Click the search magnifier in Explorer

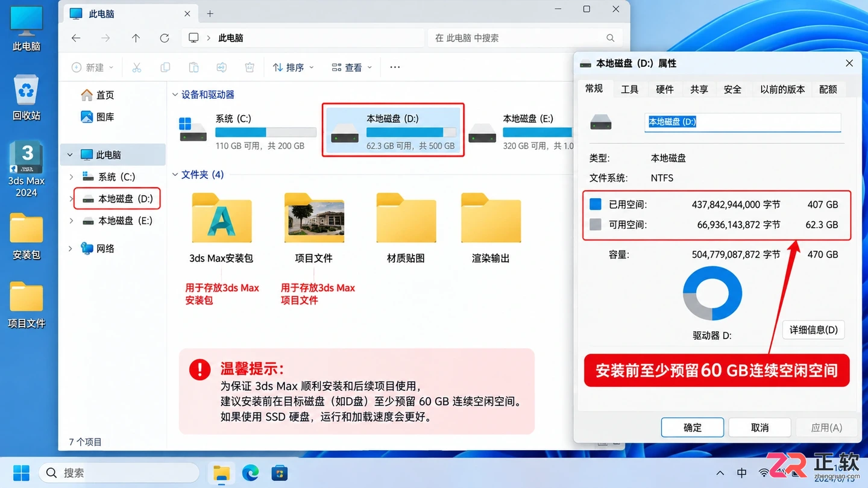point(611,38)
